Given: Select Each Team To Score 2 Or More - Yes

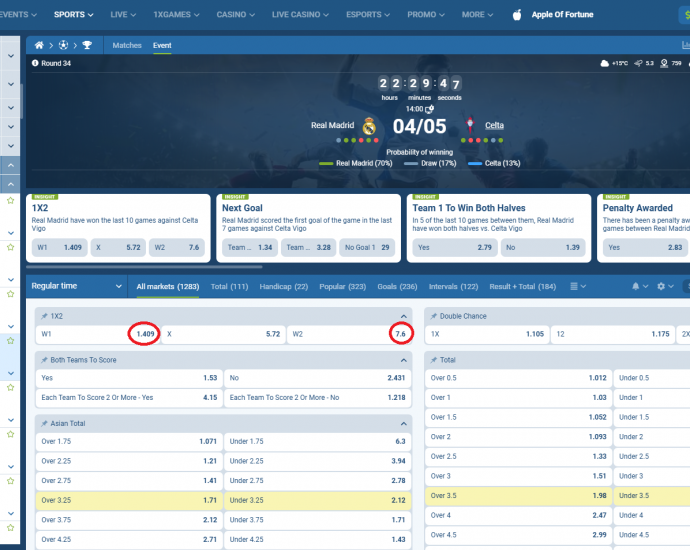Looking at the screenshot, I should point(129,398).
